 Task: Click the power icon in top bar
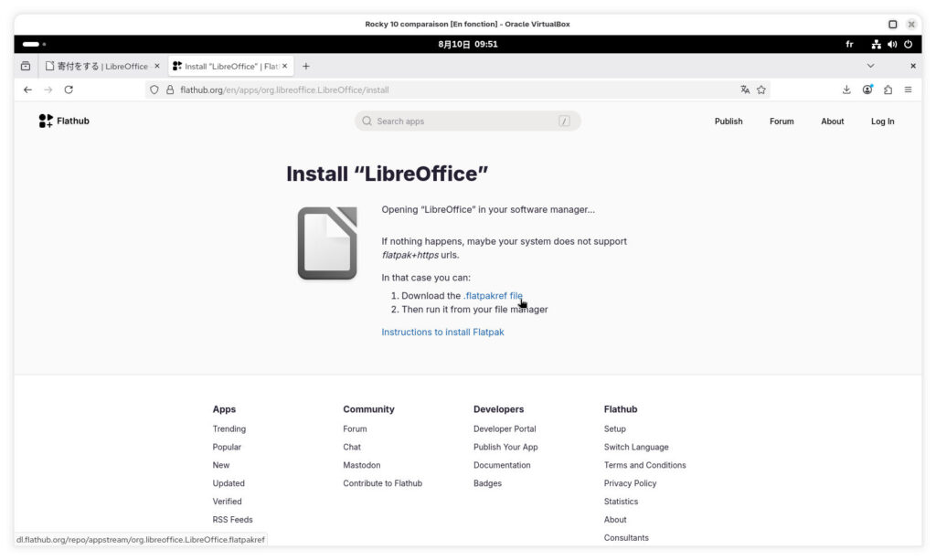pos(908,44)
